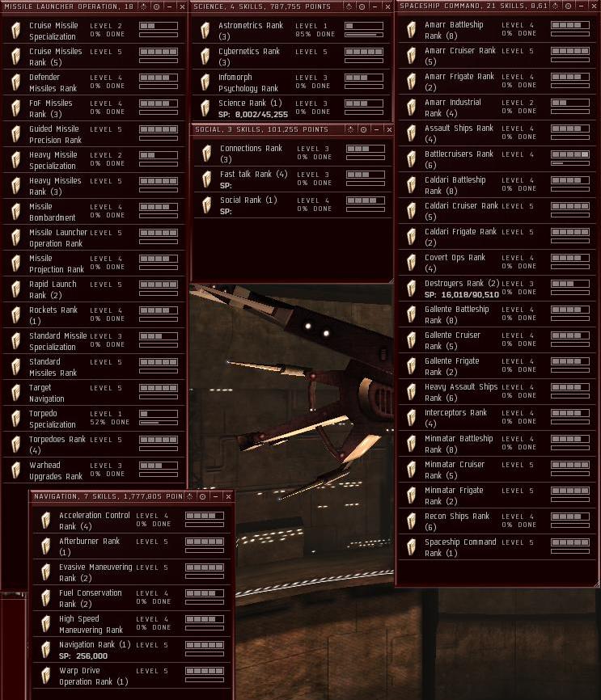Select the 'Caldari Frigate Rank (2)' skill entry

click(x=497, y=237)
